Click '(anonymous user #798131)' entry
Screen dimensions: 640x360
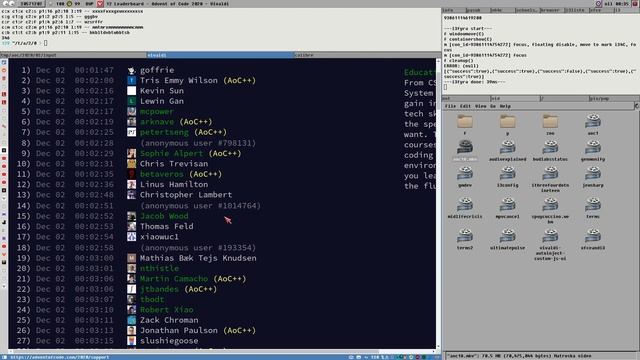point(198,143)
